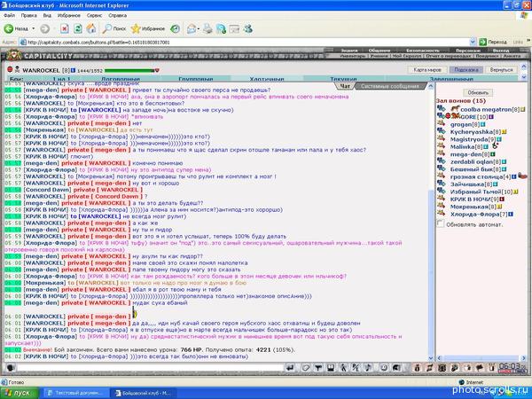The height and width of the screenshot is (399, 532).
Task: Switch to the 'Системные сообщения' tab
Action: (x=390, y=86)
